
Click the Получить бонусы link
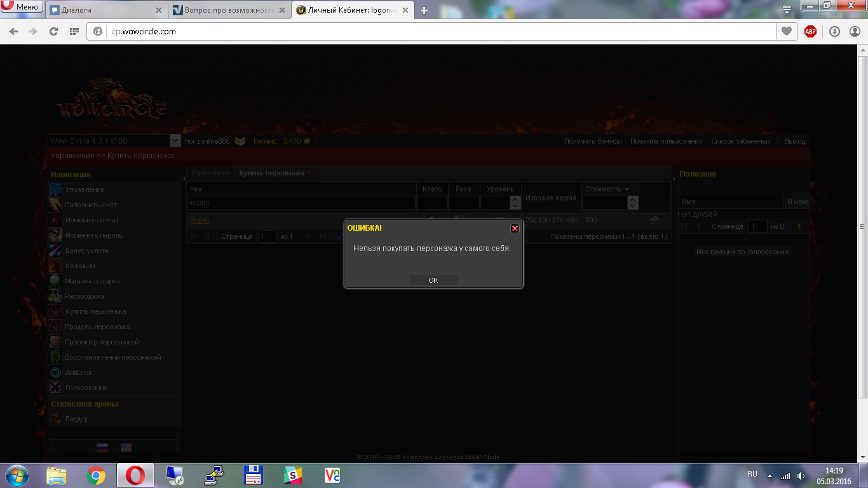coord(593,141)
